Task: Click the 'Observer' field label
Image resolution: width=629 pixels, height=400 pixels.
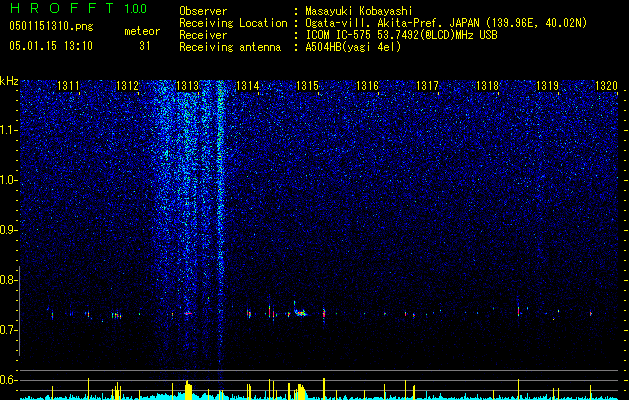Action: tap(203, 11)
